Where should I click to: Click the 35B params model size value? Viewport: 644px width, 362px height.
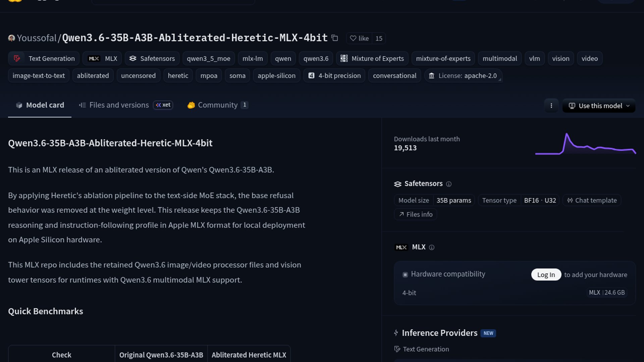coord(453,200)
